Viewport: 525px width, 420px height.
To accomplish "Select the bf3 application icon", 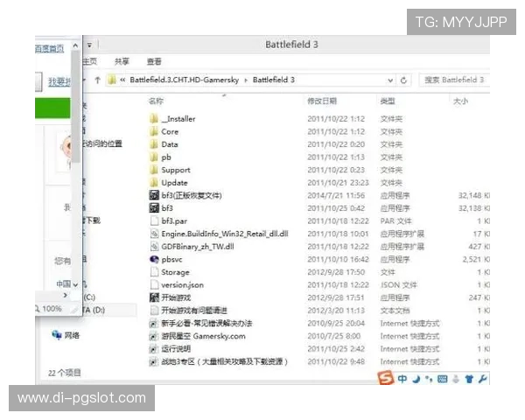I will [154, 208].
